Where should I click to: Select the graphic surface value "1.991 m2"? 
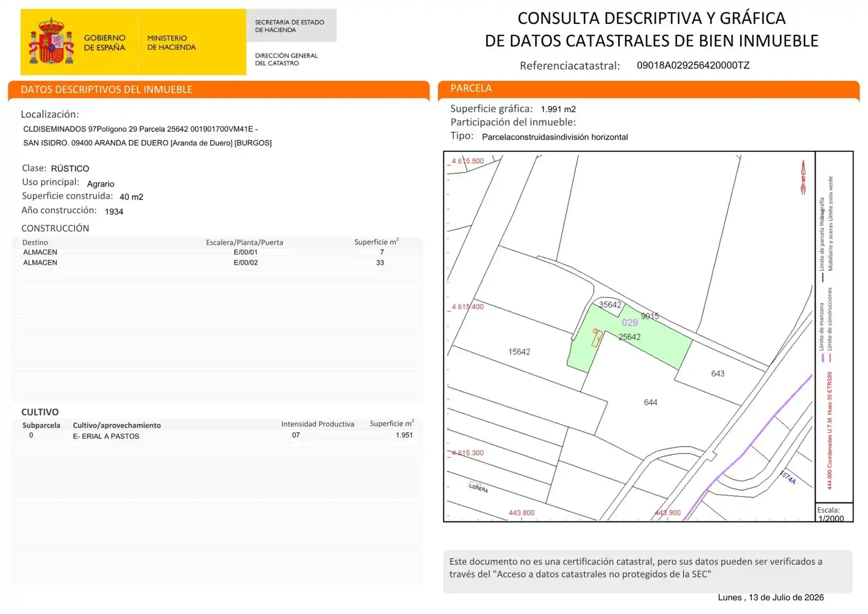pos(558,109)
